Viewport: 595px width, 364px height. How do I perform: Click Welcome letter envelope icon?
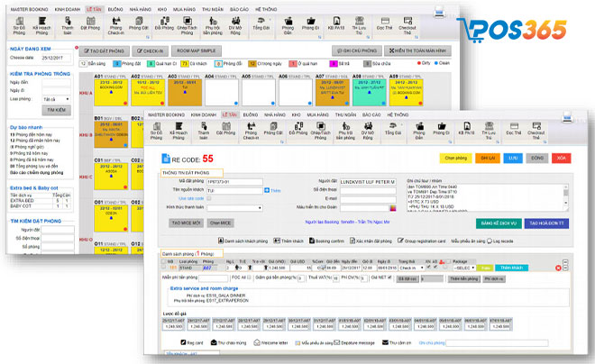[257, 342]
